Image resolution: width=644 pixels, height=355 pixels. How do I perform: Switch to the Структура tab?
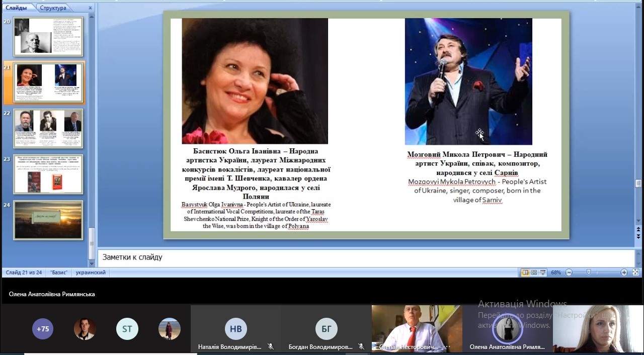(x=53, y=8)
